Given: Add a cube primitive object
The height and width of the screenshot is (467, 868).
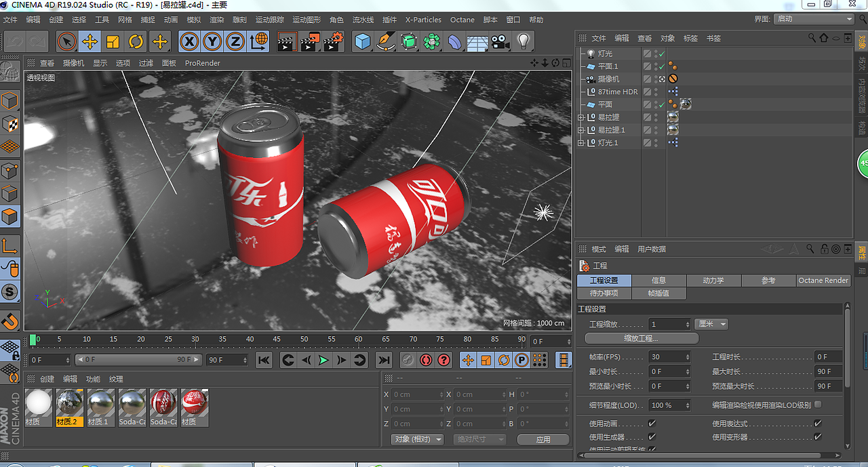Looking at the screenshot, I should (363, 42).
